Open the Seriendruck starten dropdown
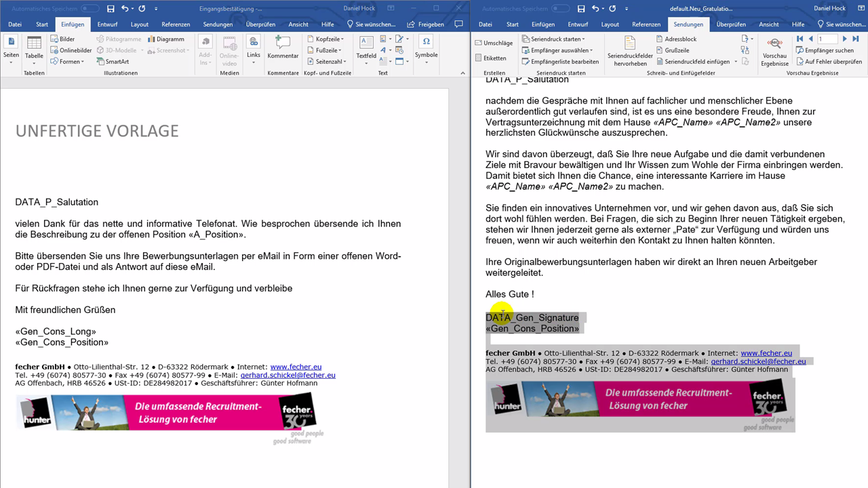868x488 pixels. point(555,39)
